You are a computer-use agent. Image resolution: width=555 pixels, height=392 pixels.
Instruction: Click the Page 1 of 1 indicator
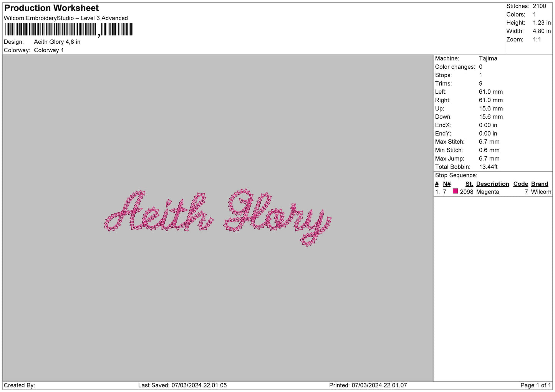click(x=535, y=385)
